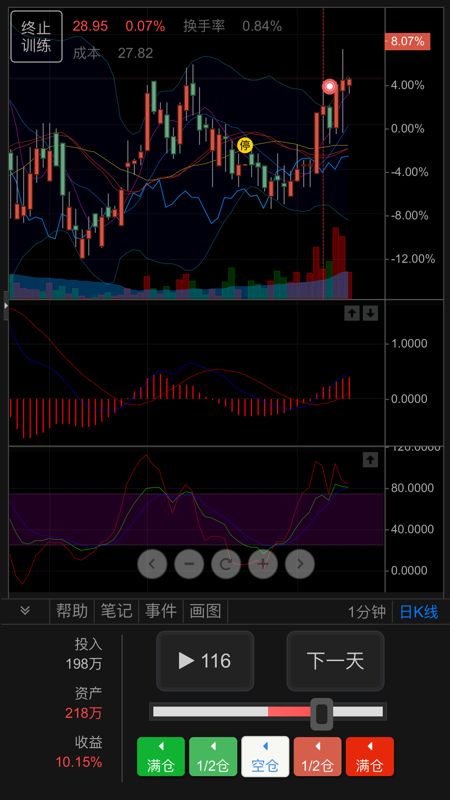Reset chart view with the refresh icon

(x=226, y=564)
